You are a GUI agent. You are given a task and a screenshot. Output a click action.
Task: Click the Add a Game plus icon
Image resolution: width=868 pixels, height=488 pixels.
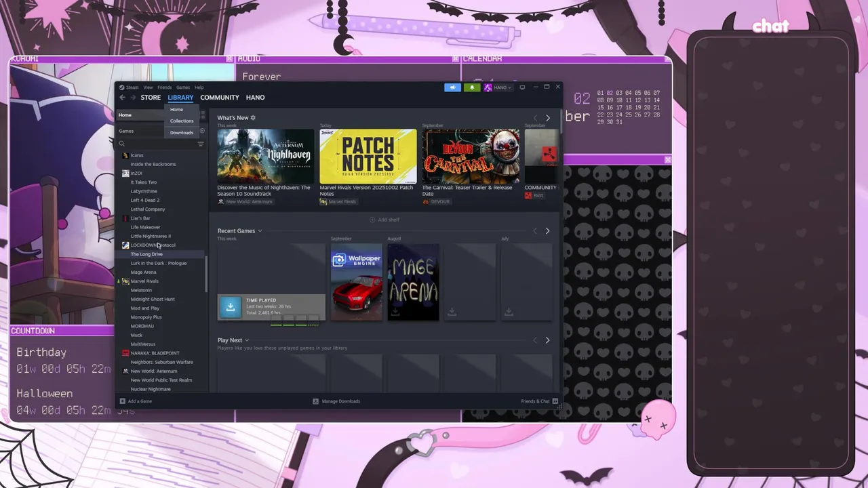(122, 401)
